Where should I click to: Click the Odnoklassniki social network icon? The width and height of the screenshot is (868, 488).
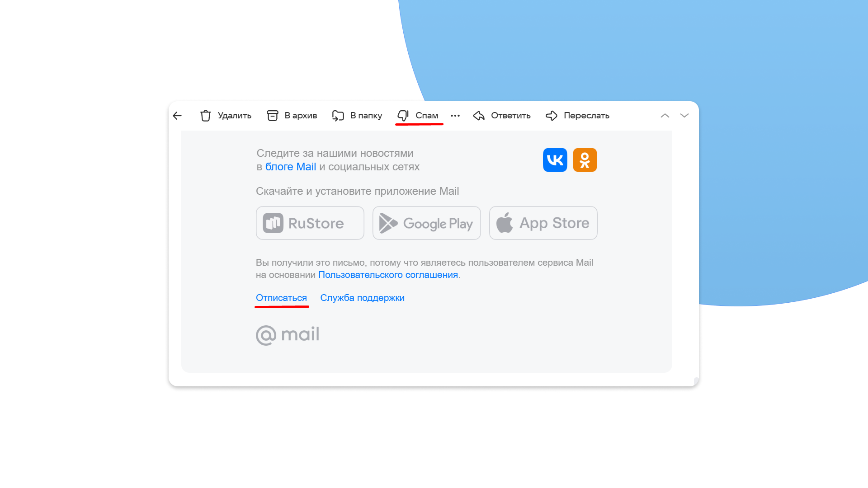pyautogui.click(x=584, y=159)
